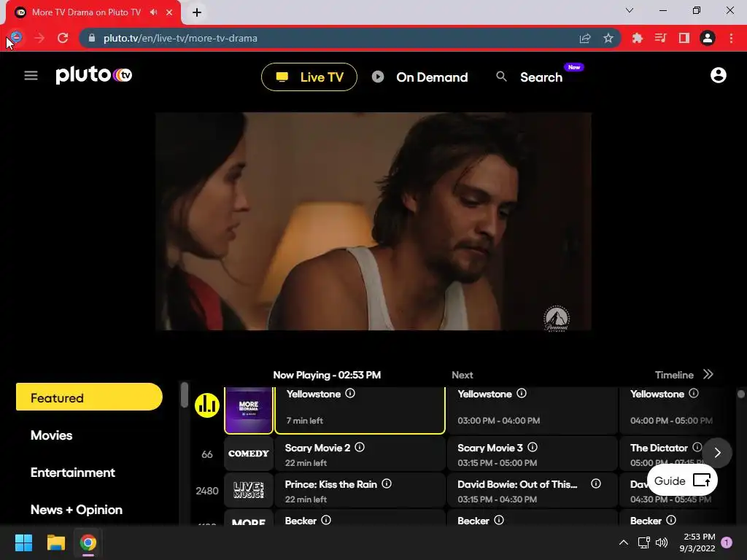Viewport: 747px width, 560px height.
Task: Switch to the Live TV tab
Action: pos(309,77)
